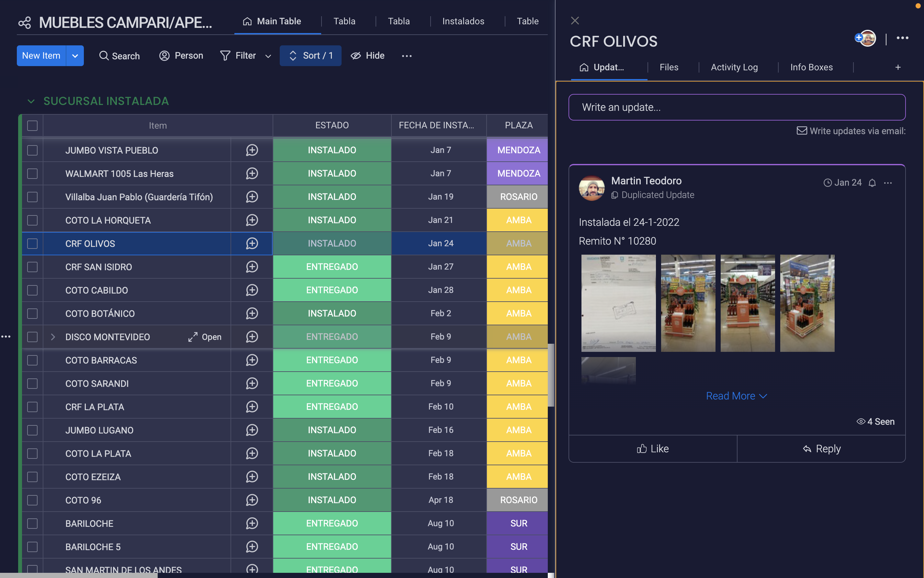This screenshot has width=924, height=578.
Task: Click the MENDOZA label on WALMART row
Action: (x=518, y=174)
